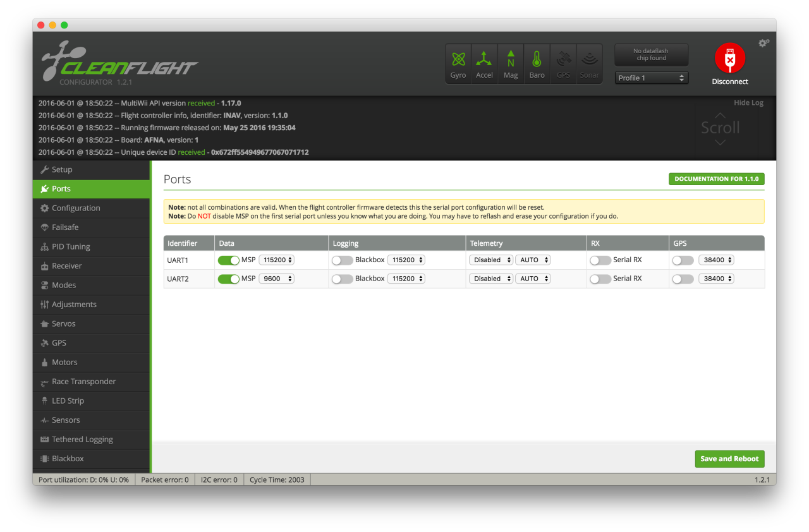Click the DOCUMENTATION FOR 1.1.0 button
809x532 pixels.
(x=716, y=179)
